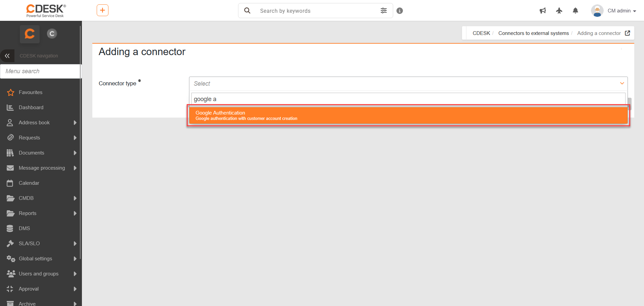This screenshot has width=644, height=306.
Task: Collapse the sidebar with double-chevron button
Action: tap(7, 56)
